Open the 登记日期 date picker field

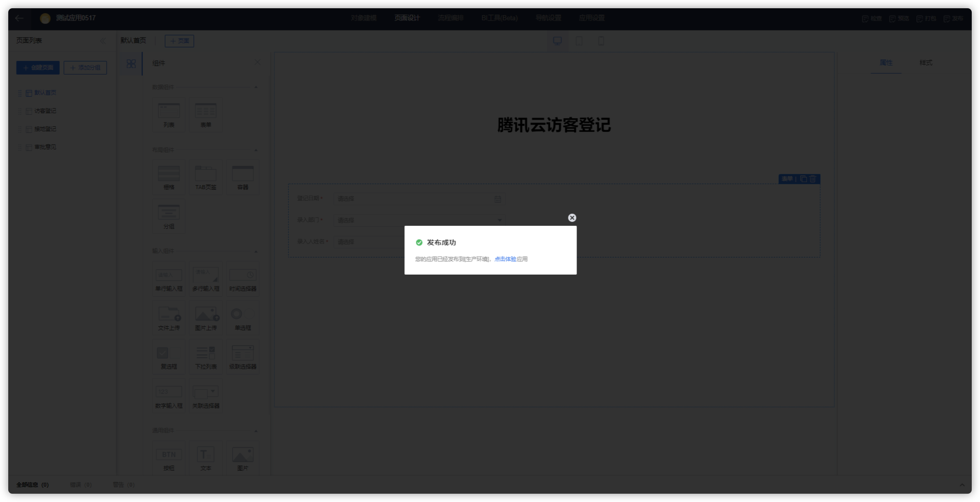[x=419, y=199]
